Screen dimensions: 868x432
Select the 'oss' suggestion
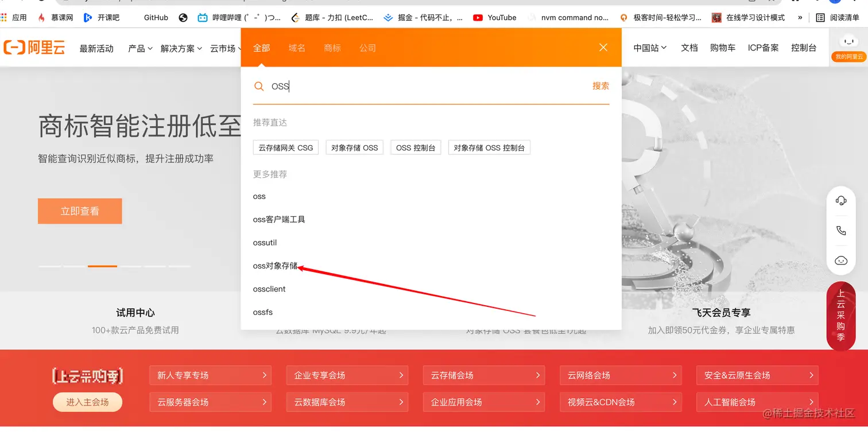click(259, 196)
